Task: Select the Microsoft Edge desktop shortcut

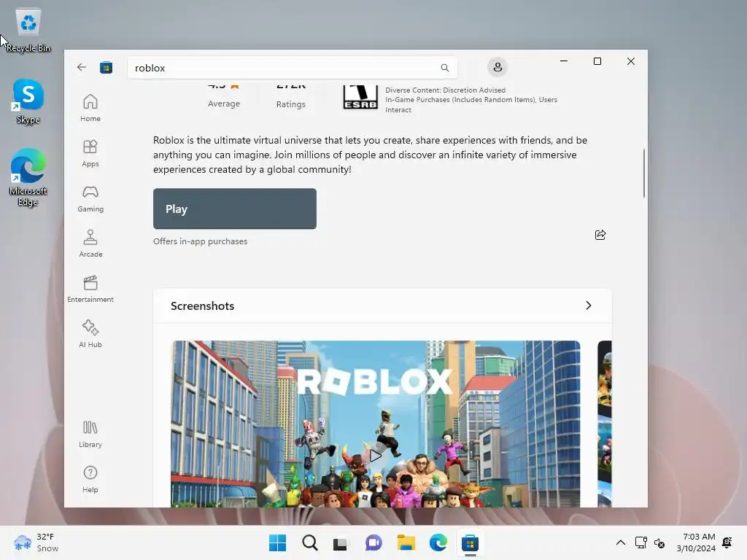Action: click(x=28, y=177)
